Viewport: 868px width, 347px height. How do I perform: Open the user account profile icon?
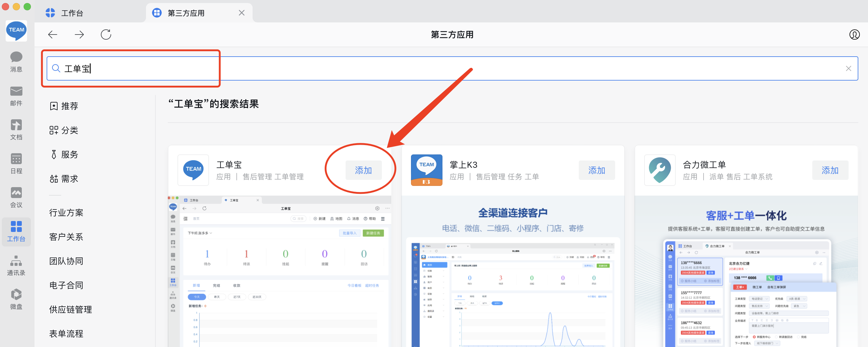[x=854, y=34]
